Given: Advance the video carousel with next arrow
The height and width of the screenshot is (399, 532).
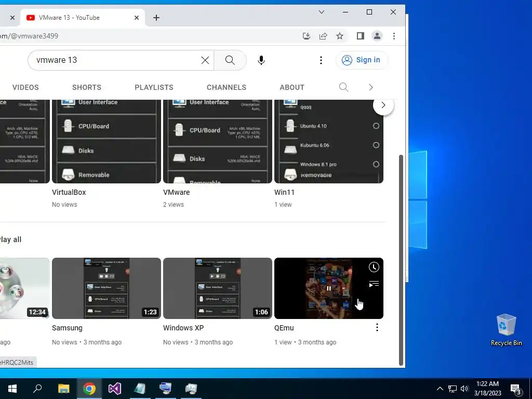Looking at the screenshot, I should (x=383, y=105).
